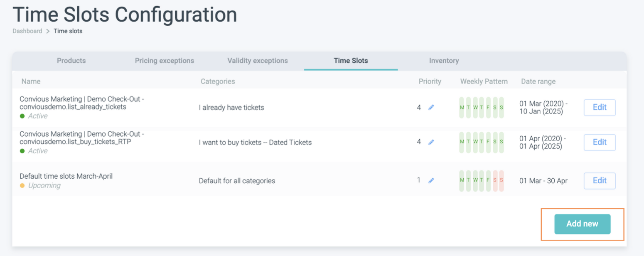The image size is (644, 256).
Task: Edit the list_already_tickets time slot
Action: tap(600, 107)
